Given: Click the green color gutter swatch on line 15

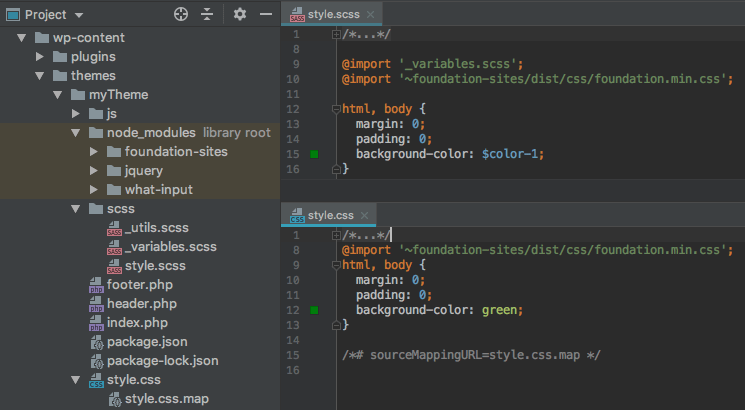Looking at the screenshot, I should pyautogui.click(x=314, y=154).
